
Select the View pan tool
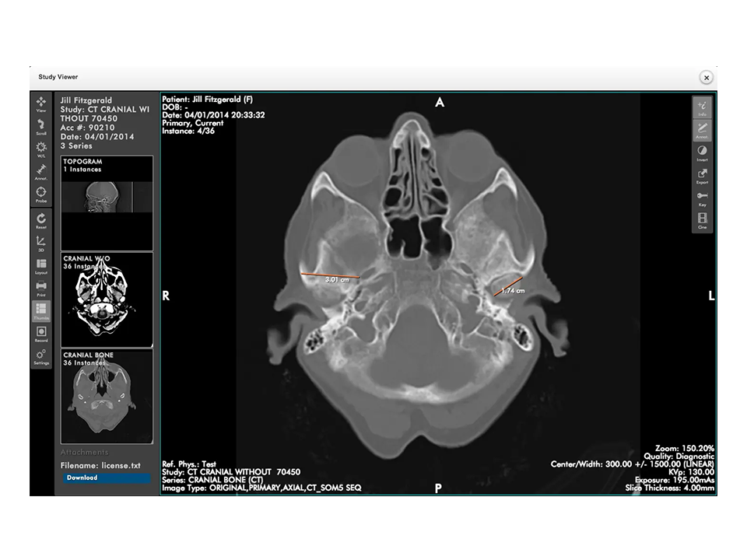click(x=41, y=105)
